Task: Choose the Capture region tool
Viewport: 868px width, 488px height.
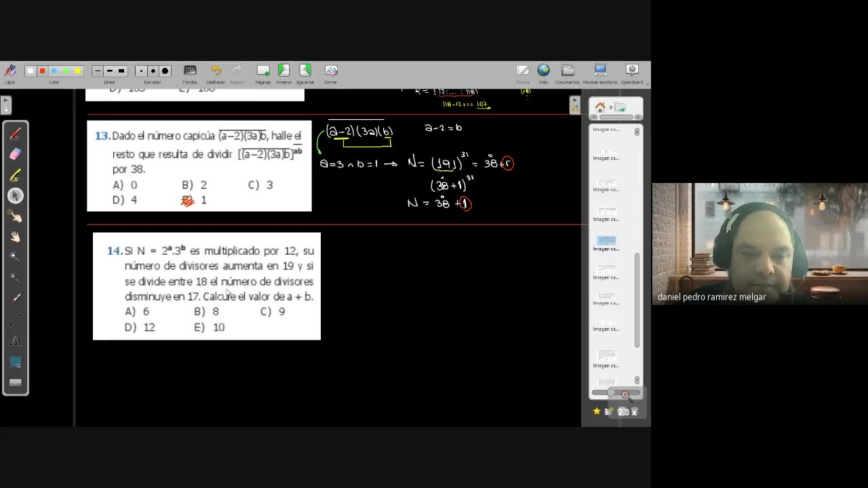Action: coord(16,362)
